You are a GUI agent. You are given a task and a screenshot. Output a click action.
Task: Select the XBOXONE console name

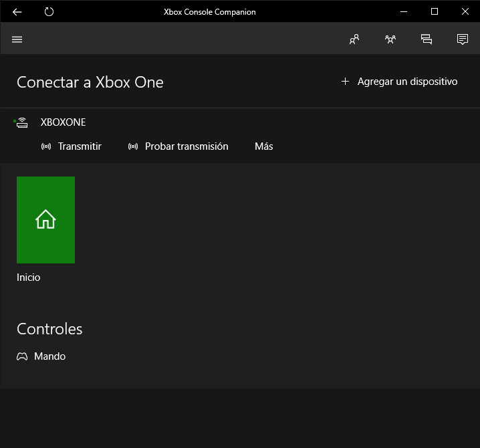coord(63,122)
